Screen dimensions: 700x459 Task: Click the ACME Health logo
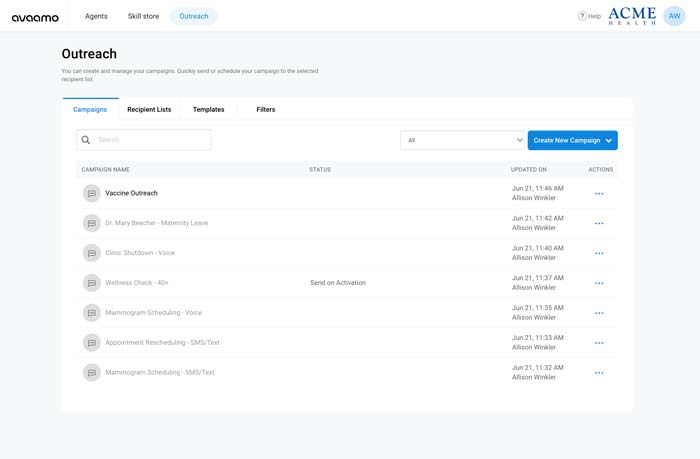point(632,16)
